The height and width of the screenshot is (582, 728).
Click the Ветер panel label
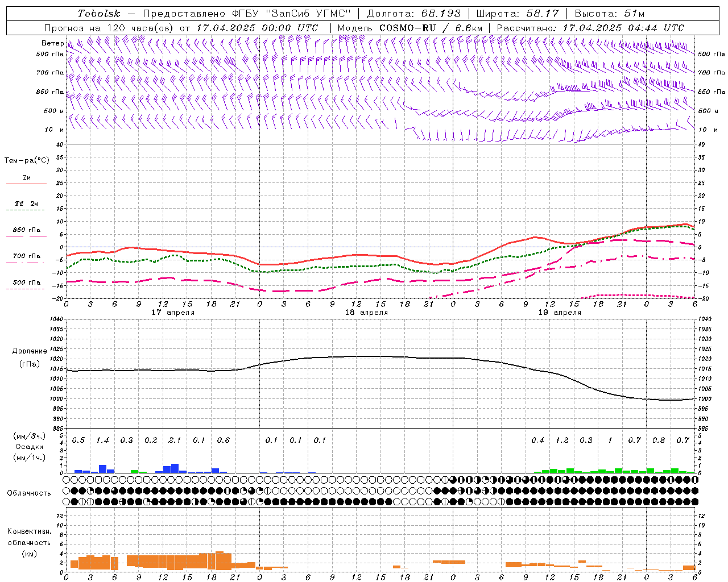tap(52, 43)
